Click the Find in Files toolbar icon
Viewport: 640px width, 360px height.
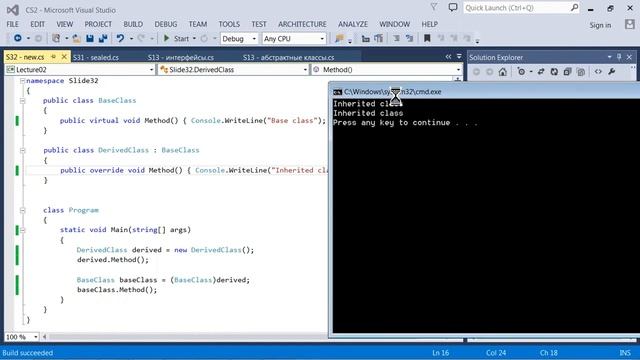[339, 38]
